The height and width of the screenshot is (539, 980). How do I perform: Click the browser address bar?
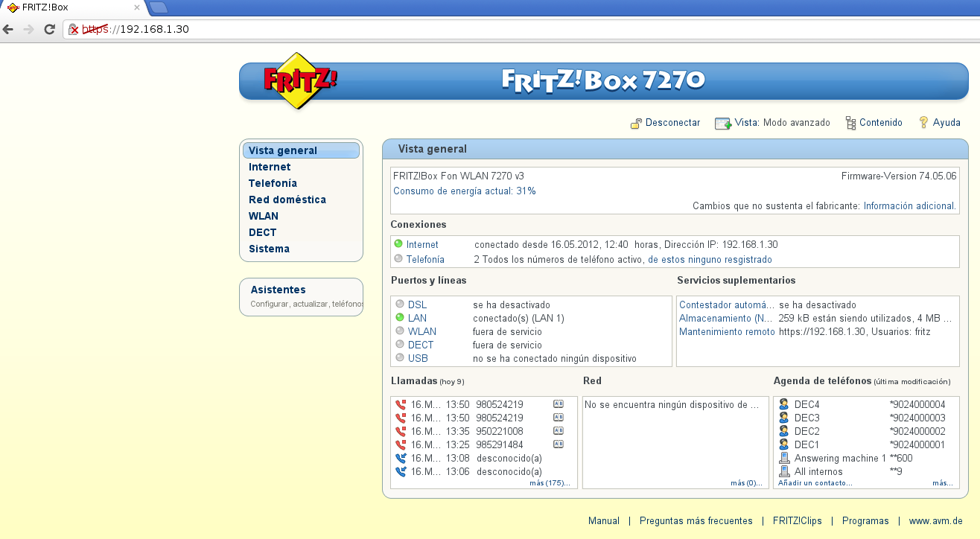521,29
